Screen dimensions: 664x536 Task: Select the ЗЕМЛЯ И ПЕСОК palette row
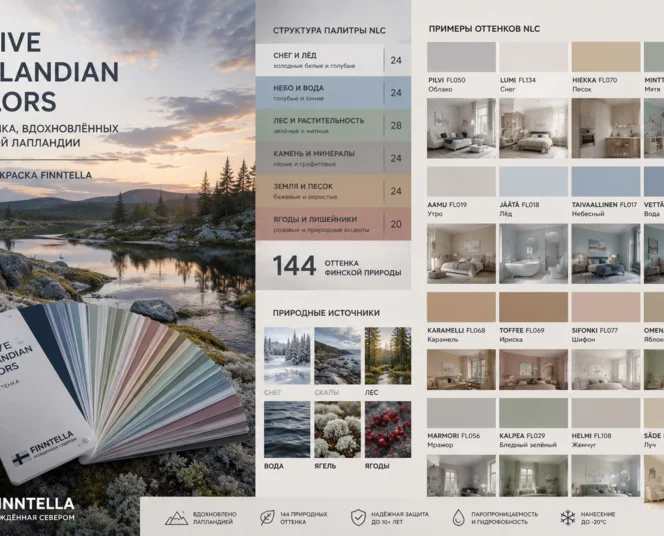coord(333,191)
